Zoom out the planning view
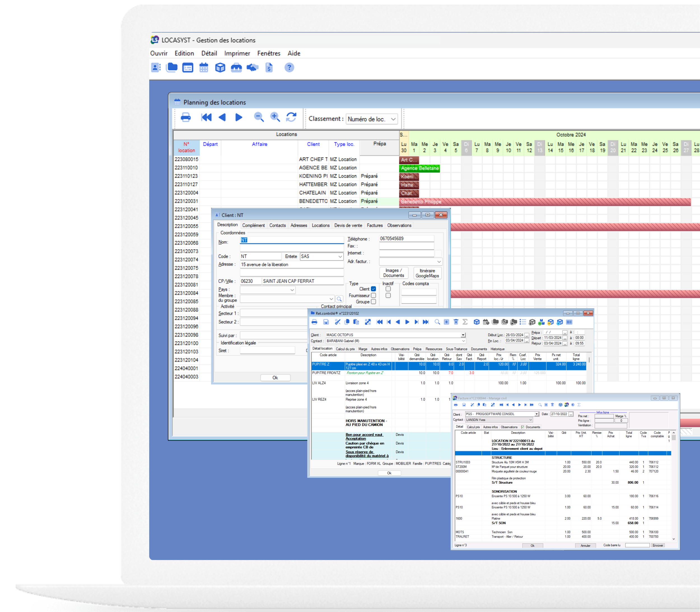Image resolution: width=700 pixels, height=612 pixels. tap(259, 117)
